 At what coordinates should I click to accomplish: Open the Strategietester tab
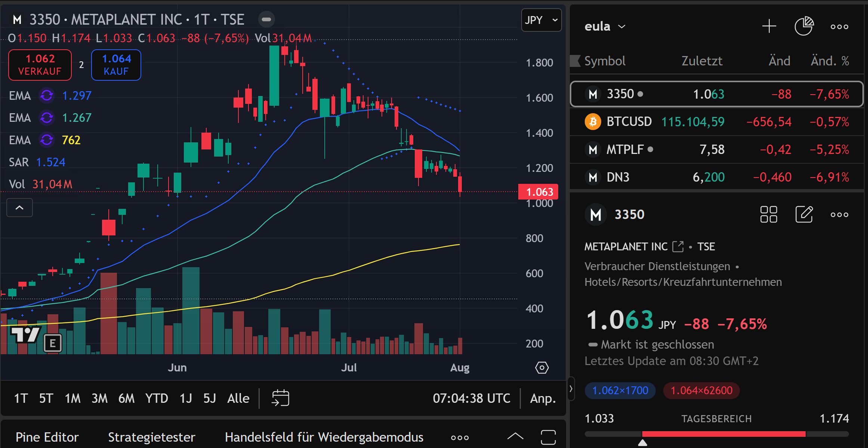tap(152, 437)
